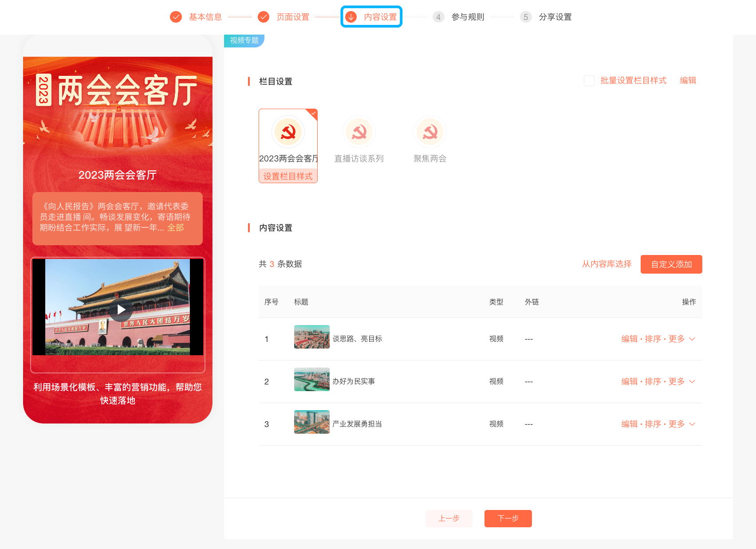Expand 更多 dropdown for 谈思路、亮目标
This screenshot has width=756, height=549.
pyautogui.click(x=682, y=339)
